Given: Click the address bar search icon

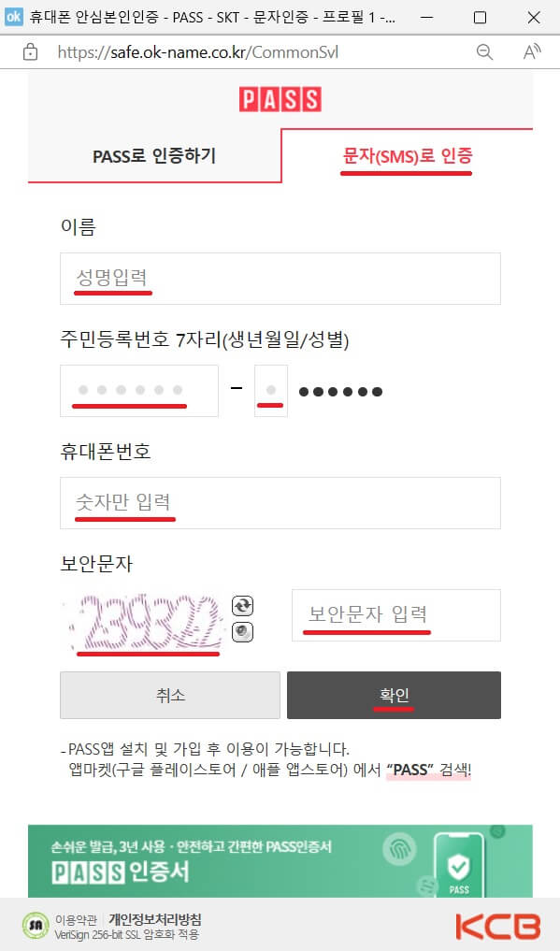Looking at the screenshot, I should click(x=484, y=51).
